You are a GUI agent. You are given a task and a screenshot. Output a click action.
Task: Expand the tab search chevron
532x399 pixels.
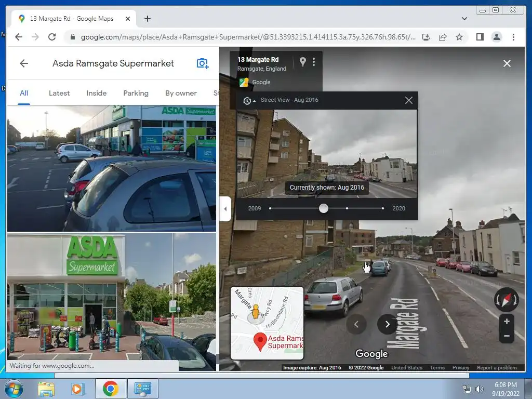coord(464,19)
